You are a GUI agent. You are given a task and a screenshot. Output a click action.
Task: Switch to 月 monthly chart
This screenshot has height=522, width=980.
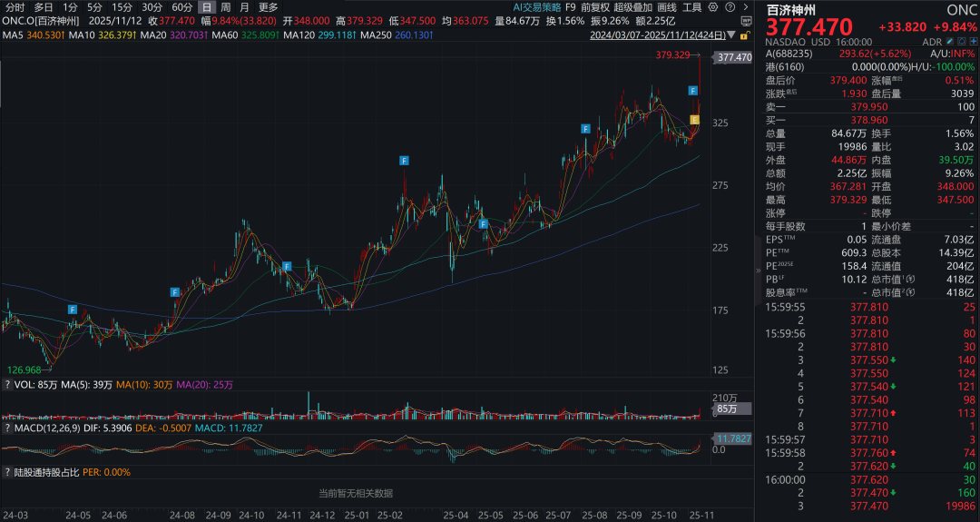[244, 7]
